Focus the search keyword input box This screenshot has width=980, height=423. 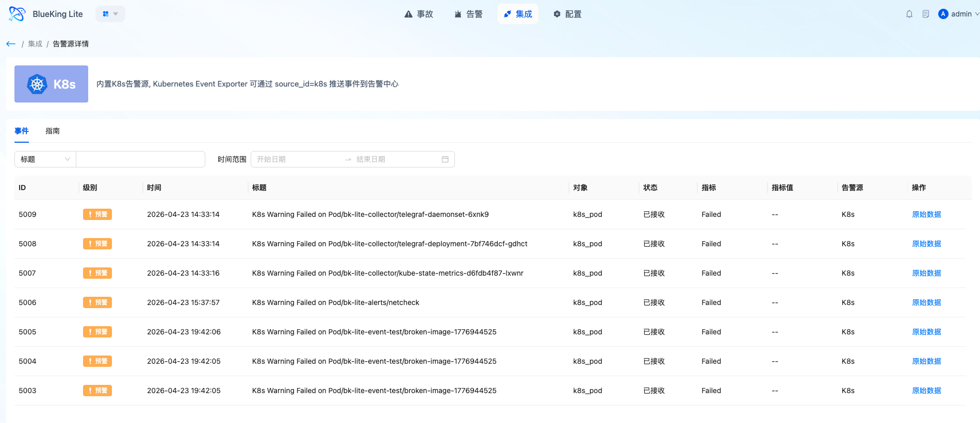pyautogui.click(x=140, y=159)
